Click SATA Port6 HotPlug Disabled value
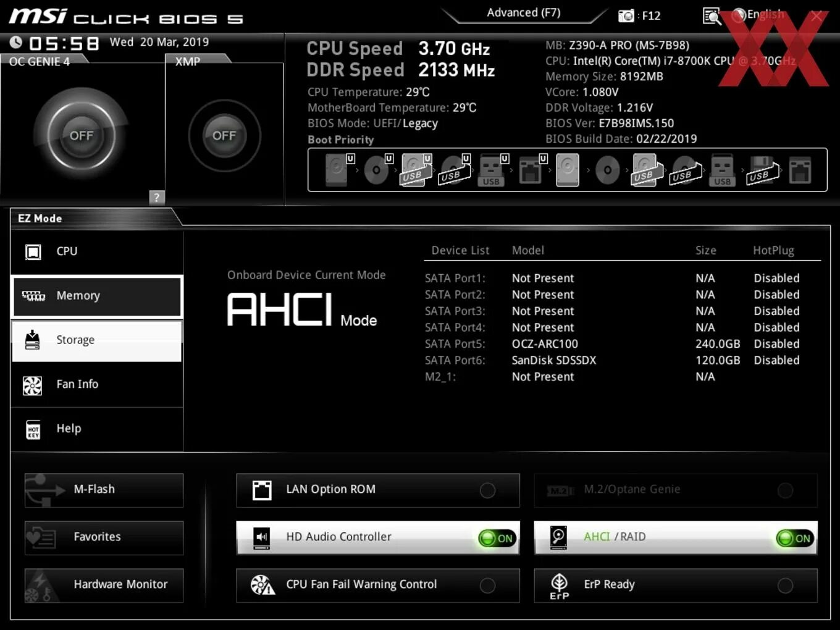Screen dimensions: 840x630 point(776,360)
